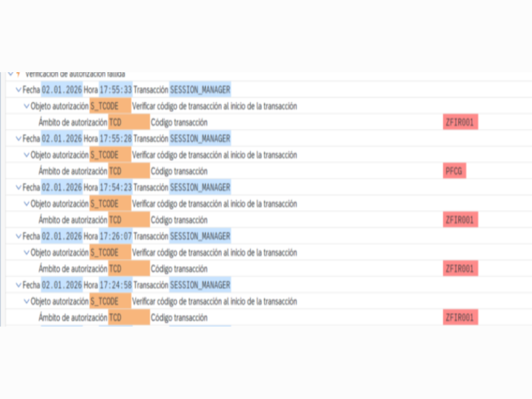The height and width of the screenshot is (399, 532).
Task: Collapse the 17:55:33 Fecha entry chevron
Action: pos(19,90)
